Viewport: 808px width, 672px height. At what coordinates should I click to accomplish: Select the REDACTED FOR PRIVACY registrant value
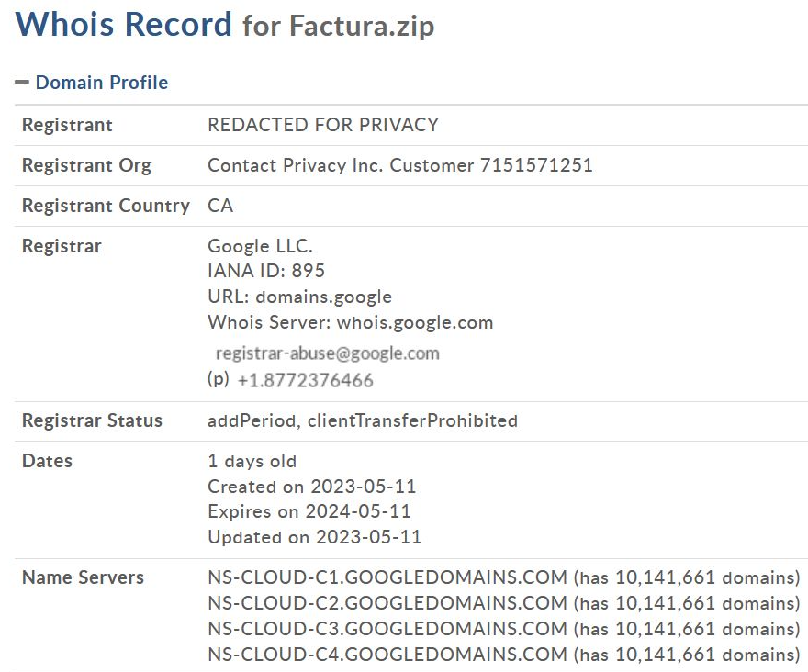(x=323, y=125)
